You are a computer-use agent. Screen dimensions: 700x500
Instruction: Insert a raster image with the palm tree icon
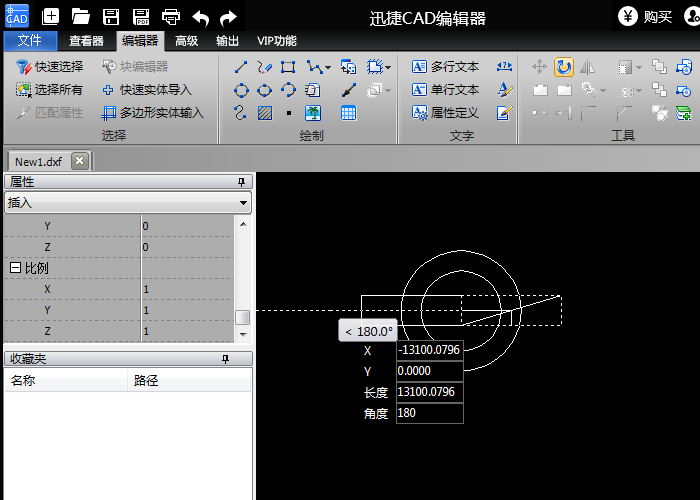(313, 113)
